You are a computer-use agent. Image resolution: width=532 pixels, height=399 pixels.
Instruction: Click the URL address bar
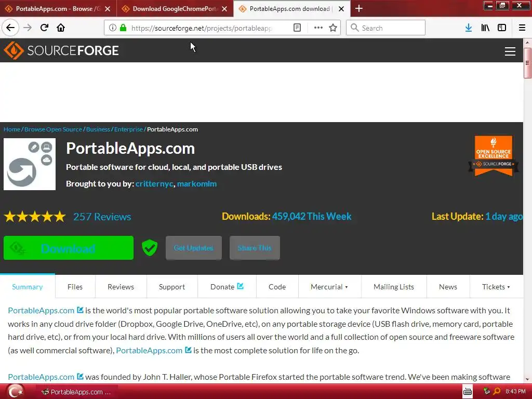click(x=202, y=28)
